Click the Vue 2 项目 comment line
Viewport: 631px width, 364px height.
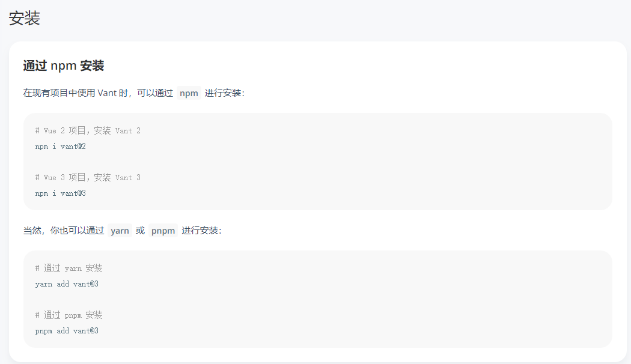pyautogui.click(x=88, y=131)
